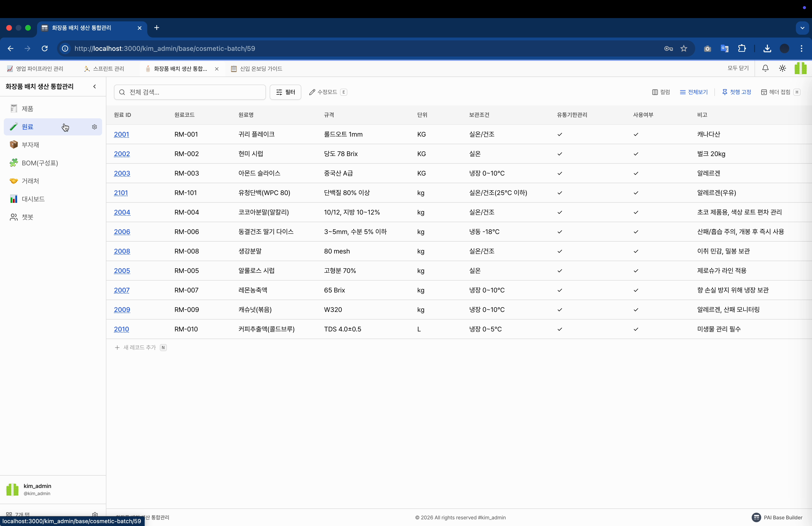812x526 pixels.
Task: Open notifications bell icon
Action: [x=765, y=68]
